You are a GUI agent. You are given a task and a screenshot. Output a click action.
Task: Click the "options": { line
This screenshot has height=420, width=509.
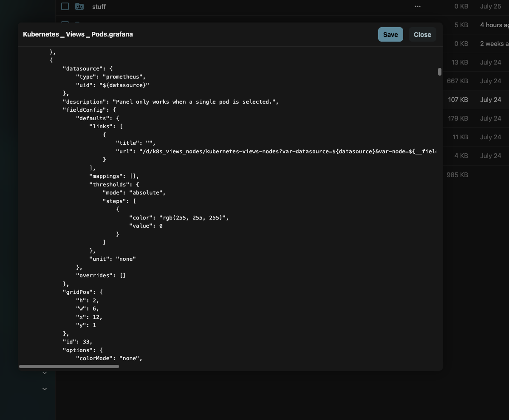pos(82,350)
